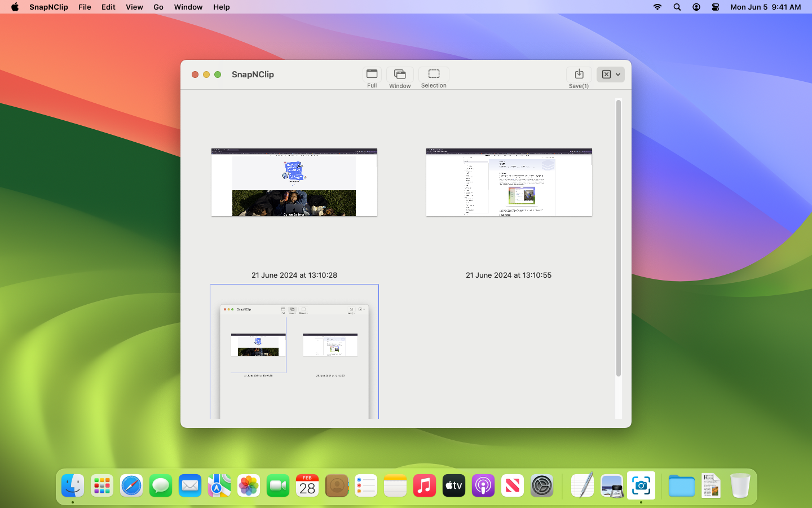Open TextEdit from the Dock
This screenshot has width=812, height=508.
pos(582,485)
